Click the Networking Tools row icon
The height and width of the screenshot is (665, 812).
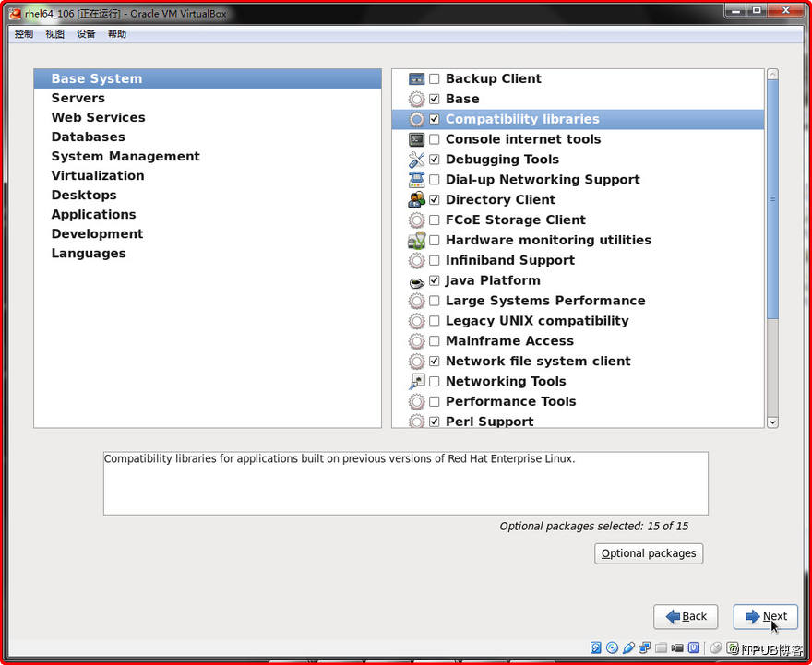[x=416, y=382]
